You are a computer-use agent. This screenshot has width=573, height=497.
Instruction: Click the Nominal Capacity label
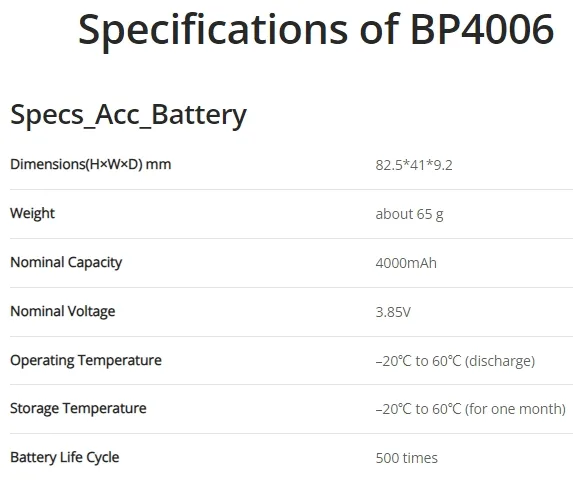[x=66, y=262]
